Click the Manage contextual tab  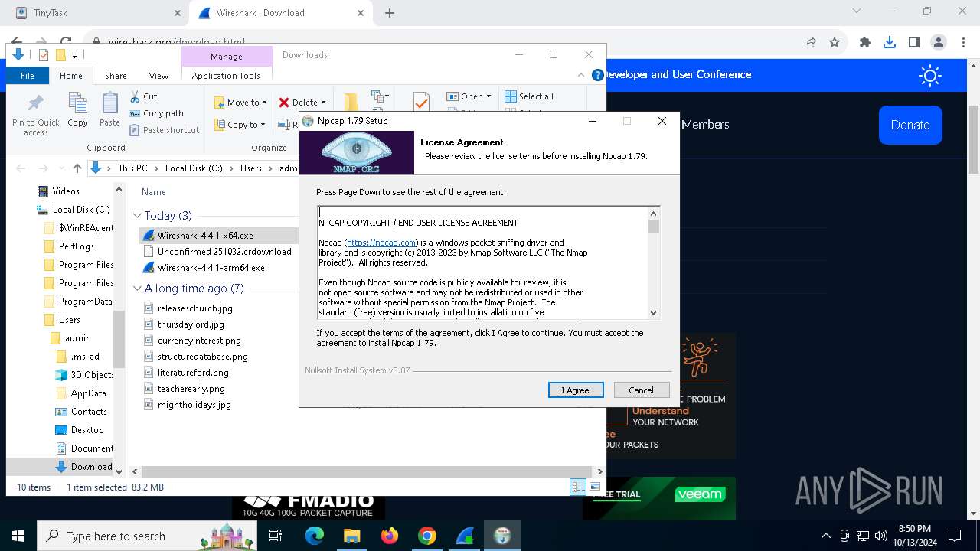[x=227, y=57]
